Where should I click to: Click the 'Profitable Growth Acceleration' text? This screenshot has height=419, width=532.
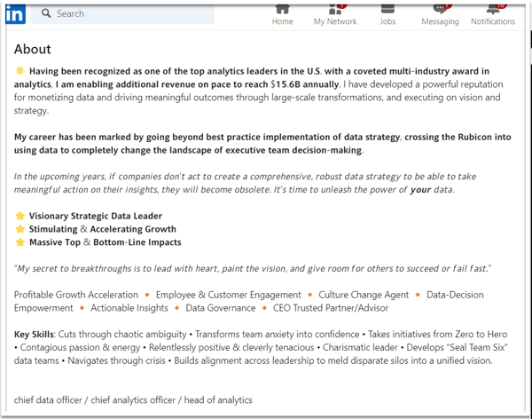(x=76, y=295)
